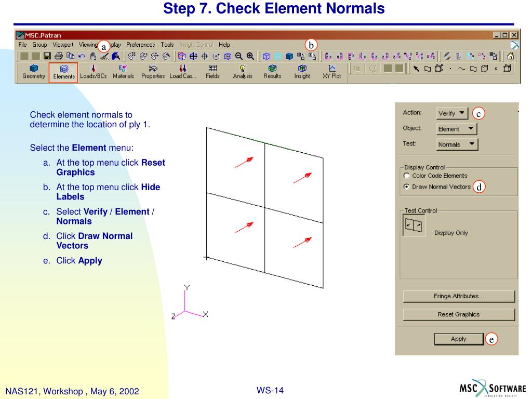This screenshot has height=399, width=532.
Task: Click the home icon in toolbar
Action: (x=510, y=56)
